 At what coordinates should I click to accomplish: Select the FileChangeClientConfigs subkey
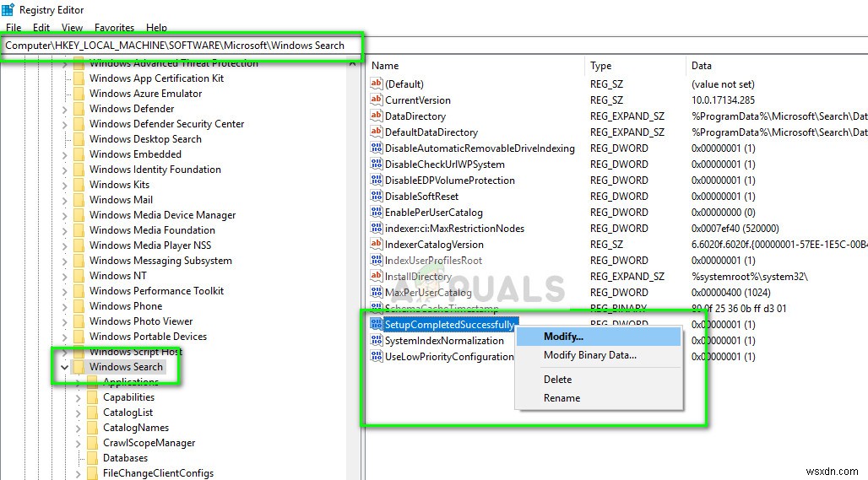point(159,472)
